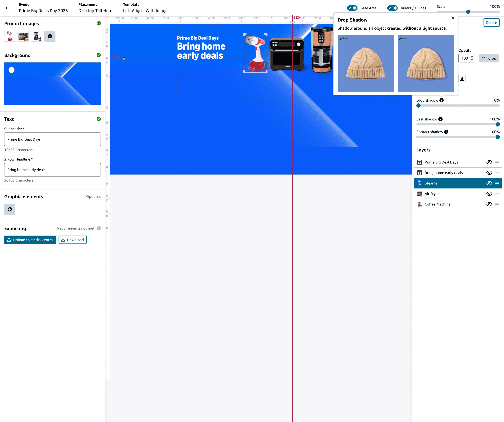Select the black air fryer on the canvas
Viewport: 504px width, 422px height.
tap(287, 54)
